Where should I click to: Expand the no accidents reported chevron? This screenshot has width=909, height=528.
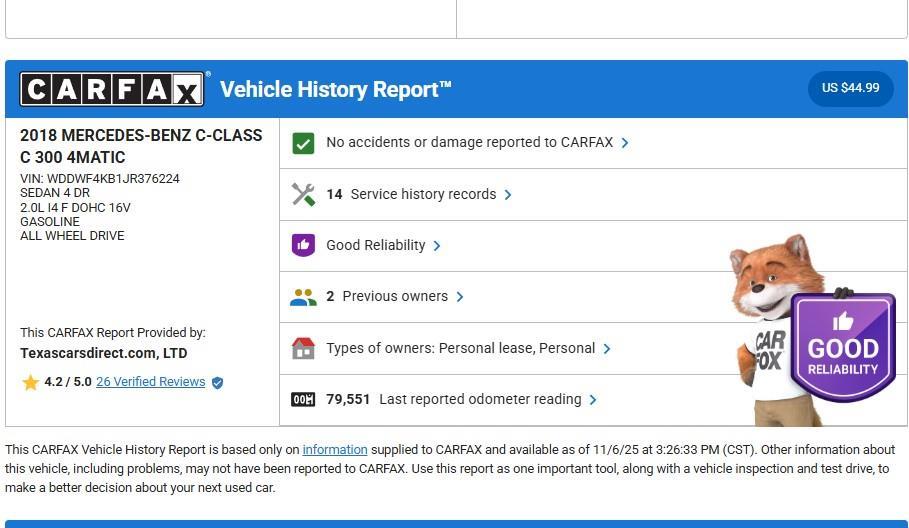click(x=625, y=143)
